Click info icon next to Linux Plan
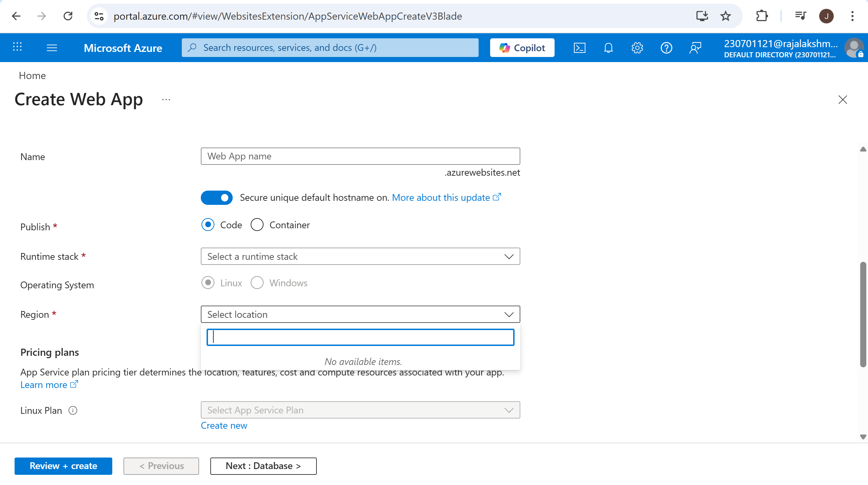This screenshot has width=868, height=485. click(73, 410)
